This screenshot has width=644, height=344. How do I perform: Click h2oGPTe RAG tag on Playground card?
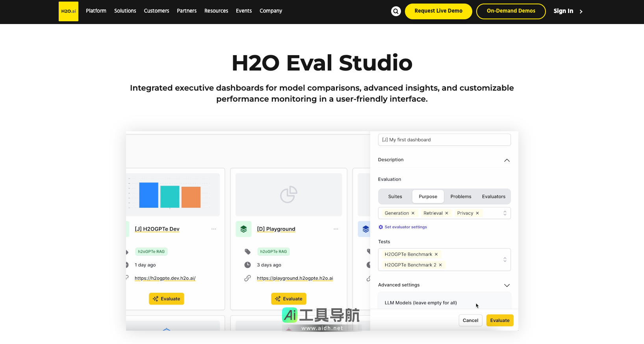[274, 251]
